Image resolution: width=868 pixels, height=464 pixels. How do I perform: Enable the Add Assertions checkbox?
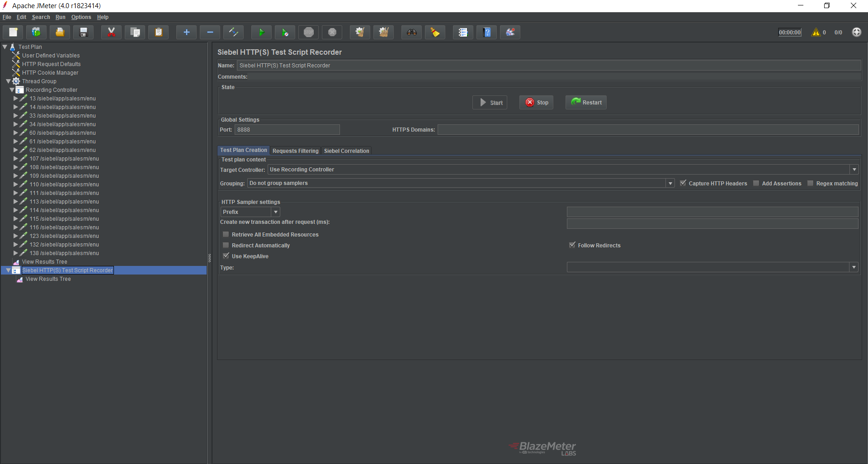click(756, 183)
